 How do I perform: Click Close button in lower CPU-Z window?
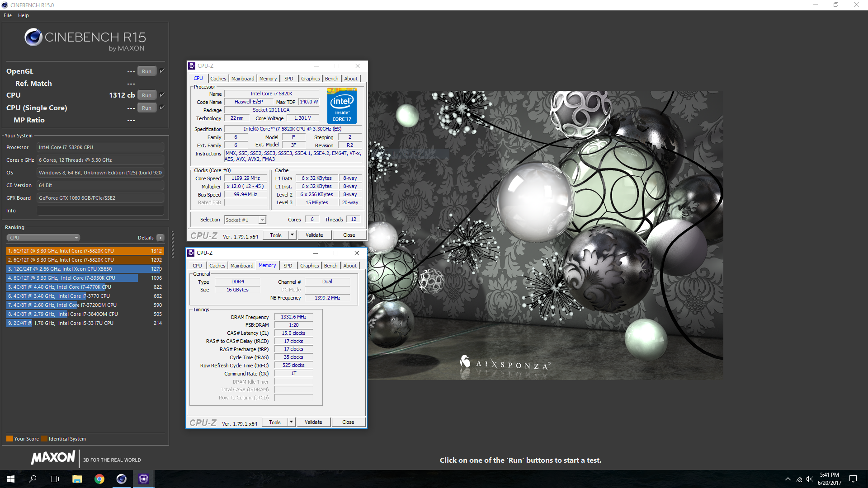click(348, 422)
